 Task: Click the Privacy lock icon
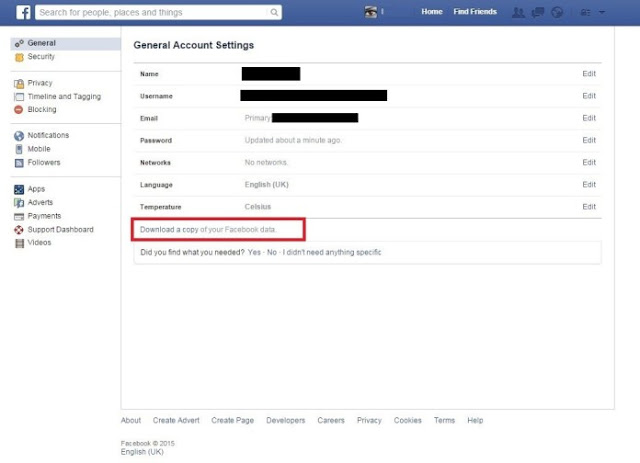tap(19, 84)
